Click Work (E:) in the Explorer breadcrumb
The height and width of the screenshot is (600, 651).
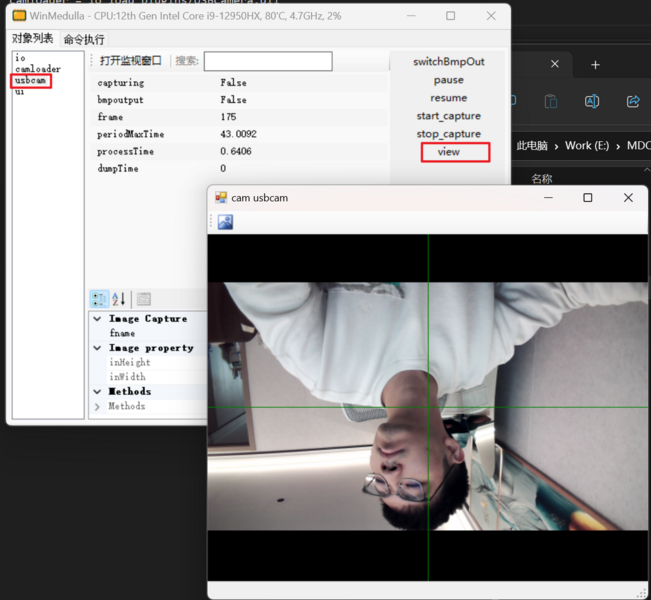tap(587, 146)
